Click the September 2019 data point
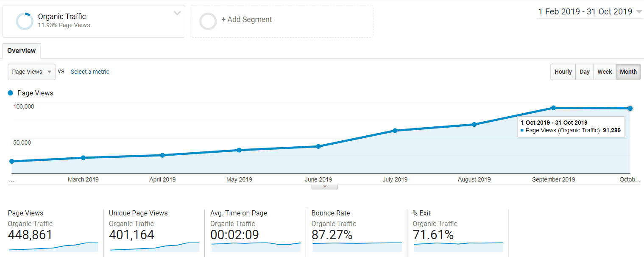The width and height of the screenshot is (644, 257). (x=554, y=108)
